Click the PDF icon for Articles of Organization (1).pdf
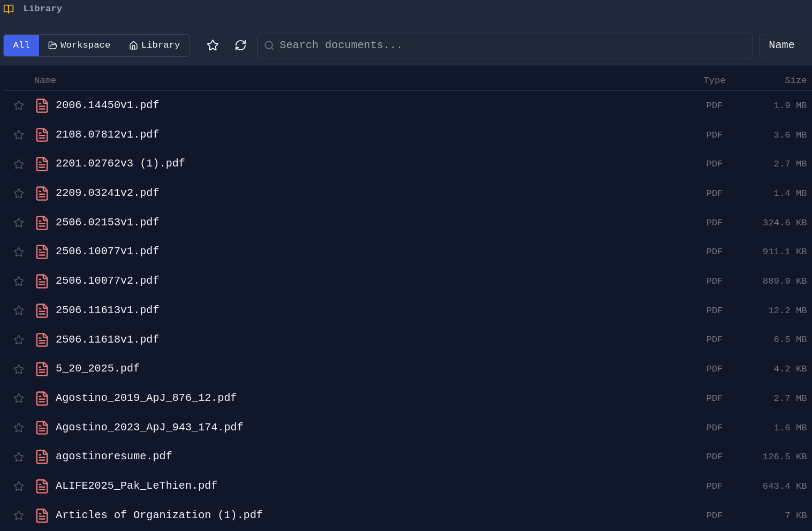This screenshot has width=812, height=531. 42,515
